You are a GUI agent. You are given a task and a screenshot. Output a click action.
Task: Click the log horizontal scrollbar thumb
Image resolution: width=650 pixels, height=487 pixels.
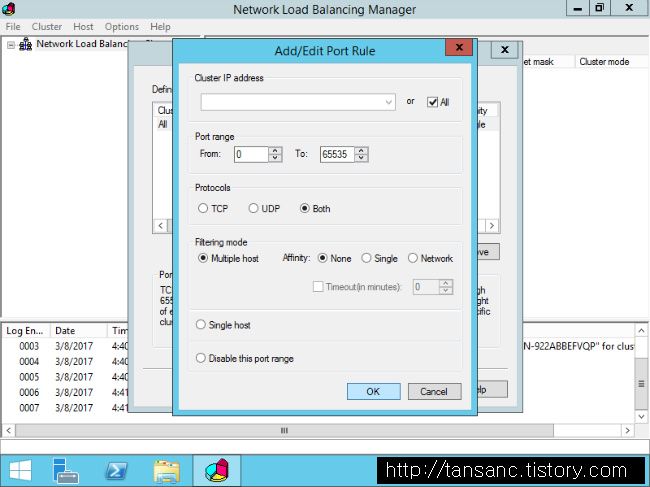284,430
